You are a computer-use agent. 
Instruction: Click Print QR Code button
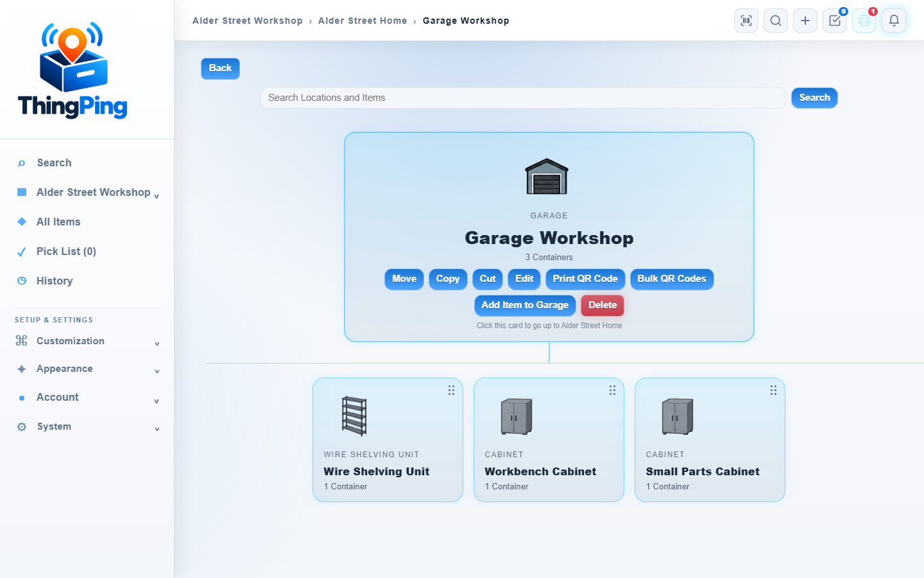pyautogui.click(x=585, y=279)
